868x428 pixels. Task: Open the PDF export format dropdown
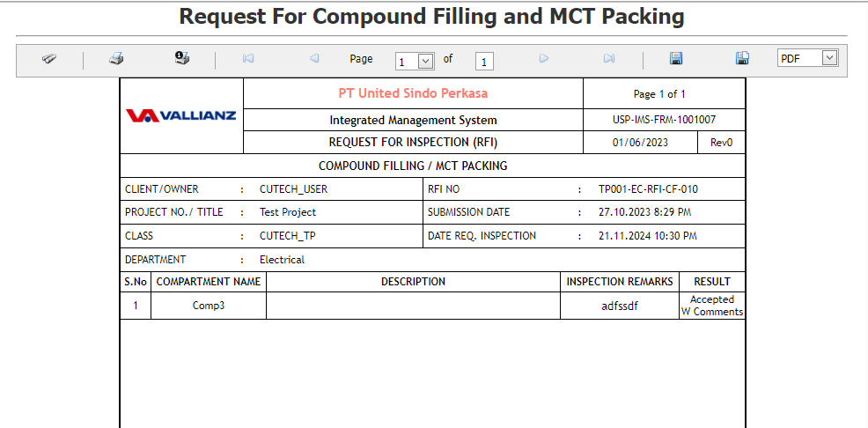[x=829, y=58]
